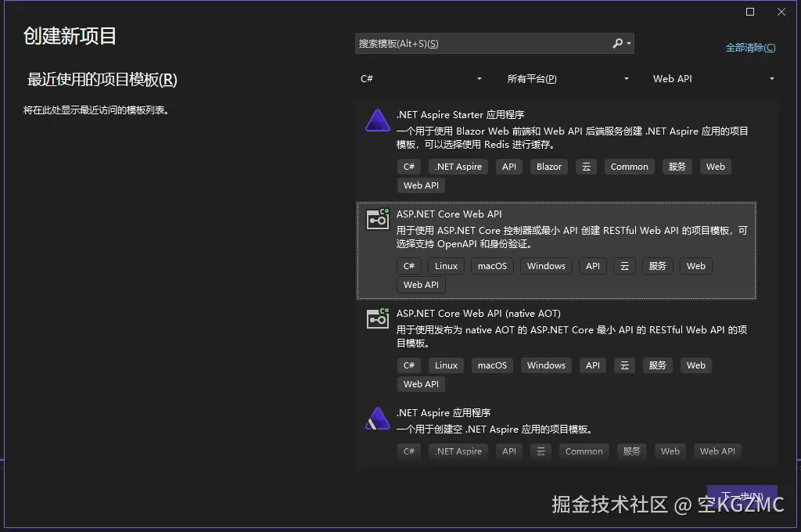Image resolution: width=801 pixels, height=532 pixels.
Task: Open the search history dropdown arrow
Action: (x=627, y=43)
